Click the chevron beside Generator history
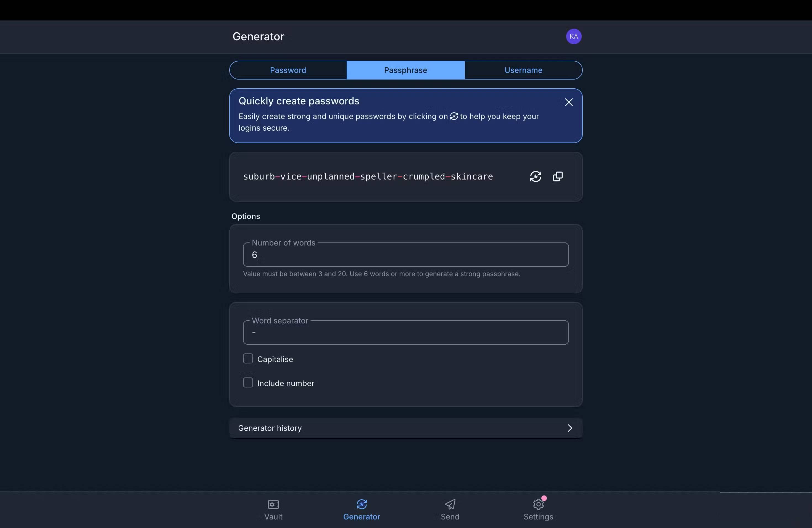This screenshot has width=812, height=528. pyautogui.click(x=570, y=428)
